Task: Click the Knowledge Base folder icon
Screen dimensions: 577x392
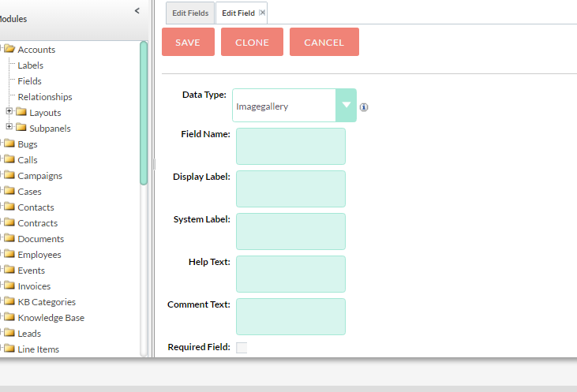Action: 9,317
